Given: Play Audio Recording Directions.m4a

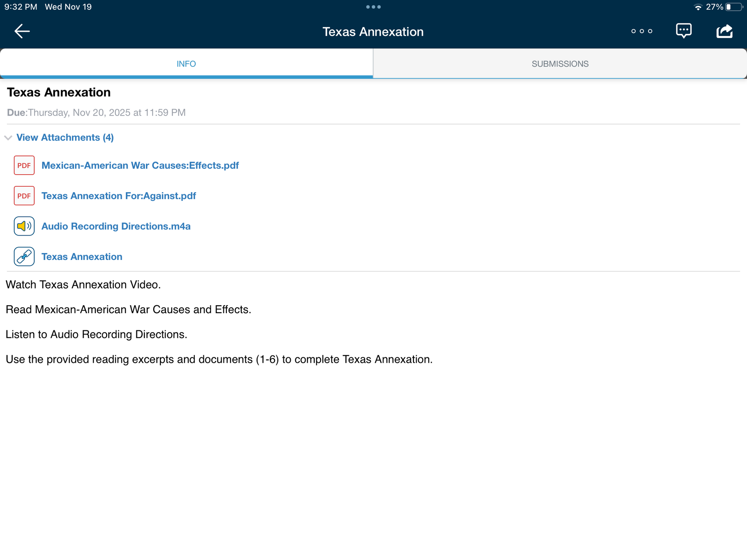Looking at the screenshot, I should (x=116, y=226).
